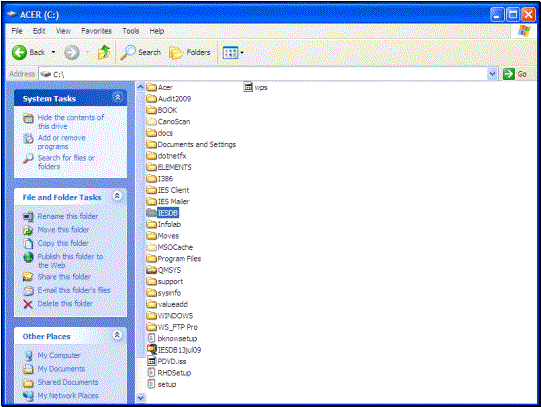Screen dimensions: 541x407
Task: Click the Views icon in toolbar
Action: (x=230, y=52)
